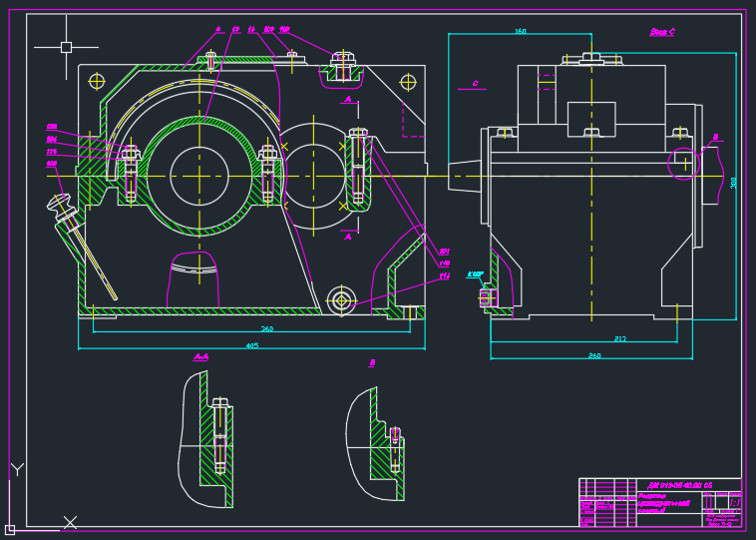Select the 360 dimension text under main view
The image size is (756, 540).
click(x=267, y=328)
